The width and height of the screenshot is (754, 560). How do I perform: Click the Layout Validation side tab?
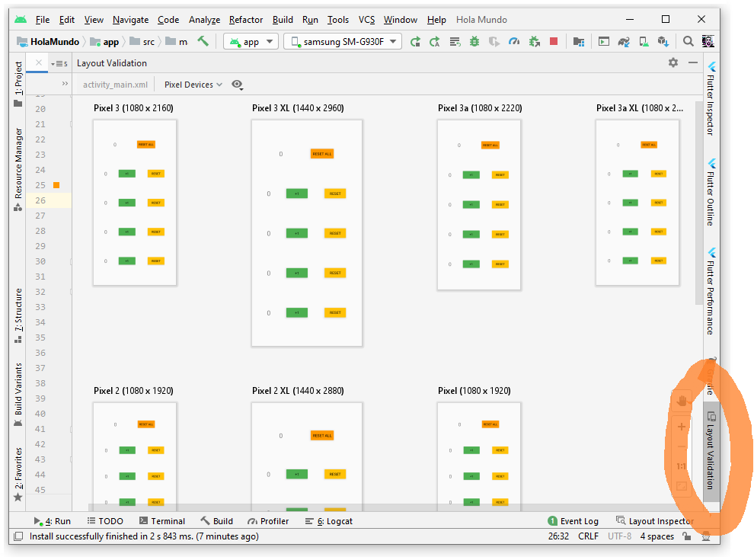click(711, 451)
